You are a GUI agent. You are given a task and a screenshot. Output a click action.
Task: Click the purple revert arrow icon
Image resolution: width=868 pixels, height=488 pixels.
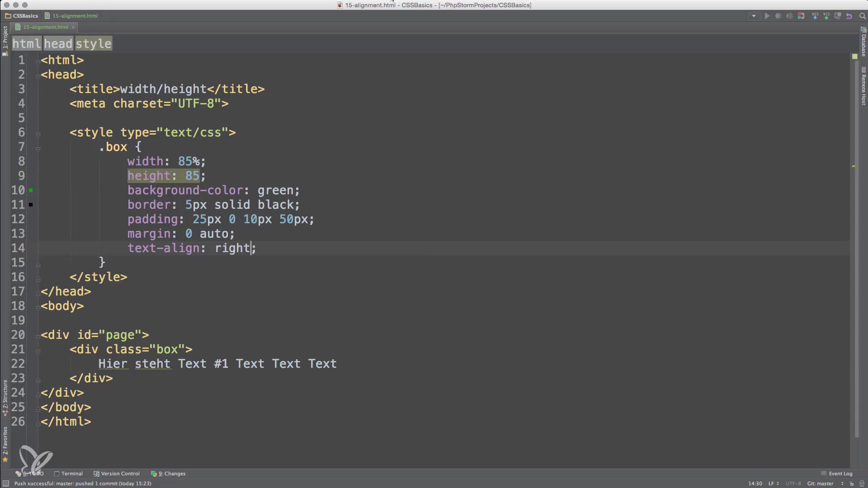[x=849, y=16]
